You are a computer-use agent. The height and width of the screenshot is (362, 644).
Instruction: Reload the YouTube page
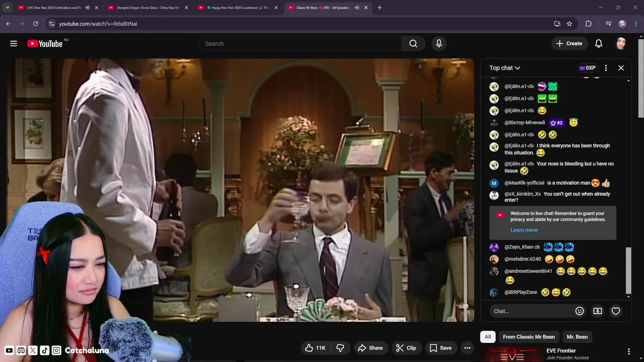(35, 24)
